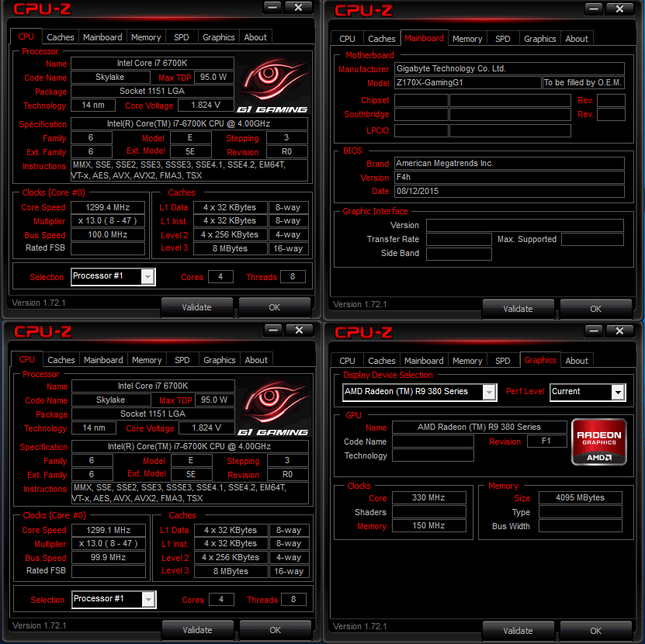Open the About tab in top-right window
The image size is (645, 644).
[577, 39]
